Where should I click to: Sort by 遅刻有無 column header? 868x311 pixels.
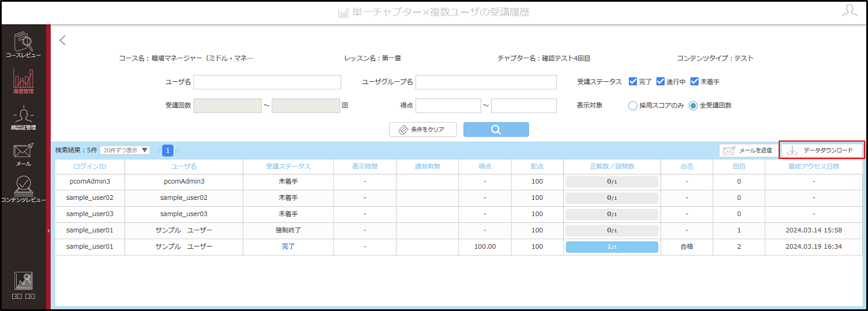pyautogui.click(x=428, y=166)
